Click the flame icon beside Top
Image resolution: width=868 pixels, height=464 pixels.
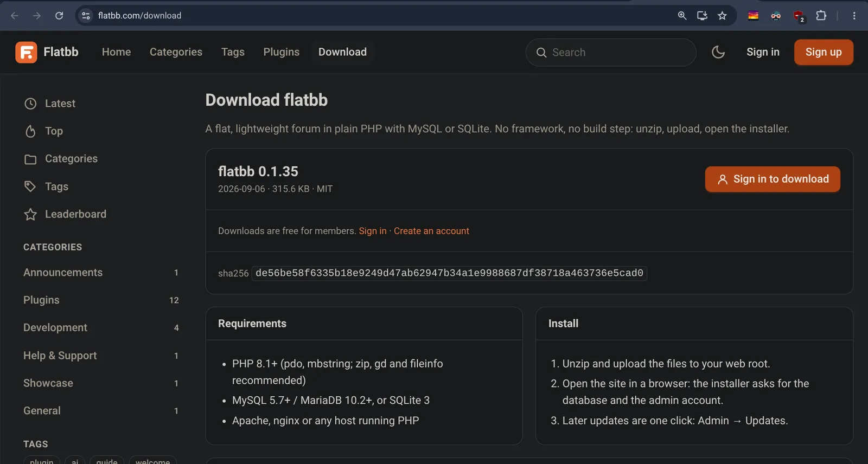point(30,131)
